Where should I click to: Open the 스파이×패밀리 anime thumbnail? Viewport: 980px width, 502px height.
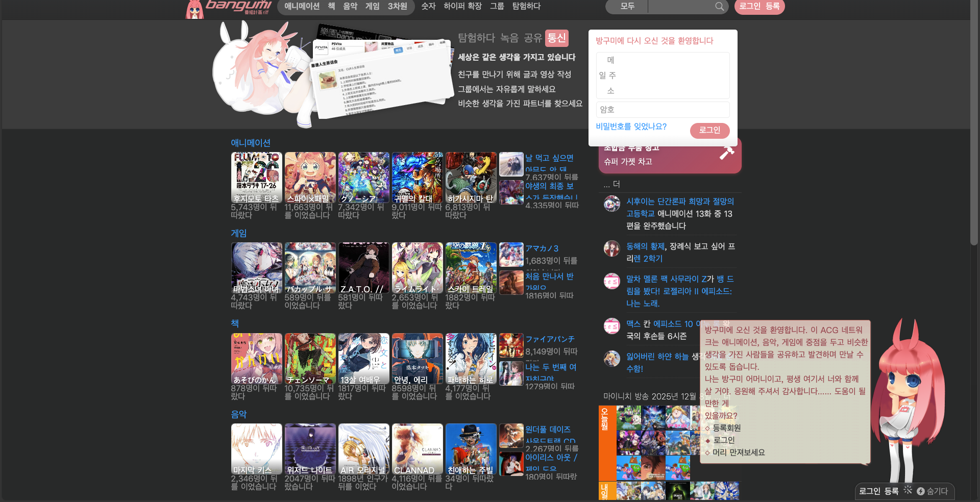pyautogui.click(x=310, y=178)
